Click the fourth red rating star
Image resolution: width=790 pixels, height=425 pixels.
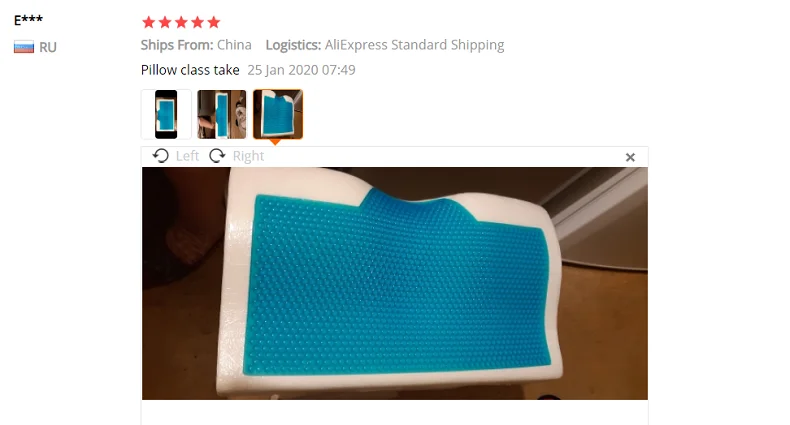click(x=198, y=22)
